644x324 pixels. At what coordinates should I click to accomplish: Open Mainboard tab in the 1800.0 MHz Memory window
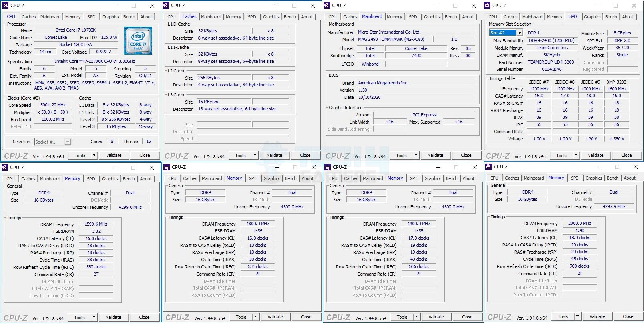[212, 178]
